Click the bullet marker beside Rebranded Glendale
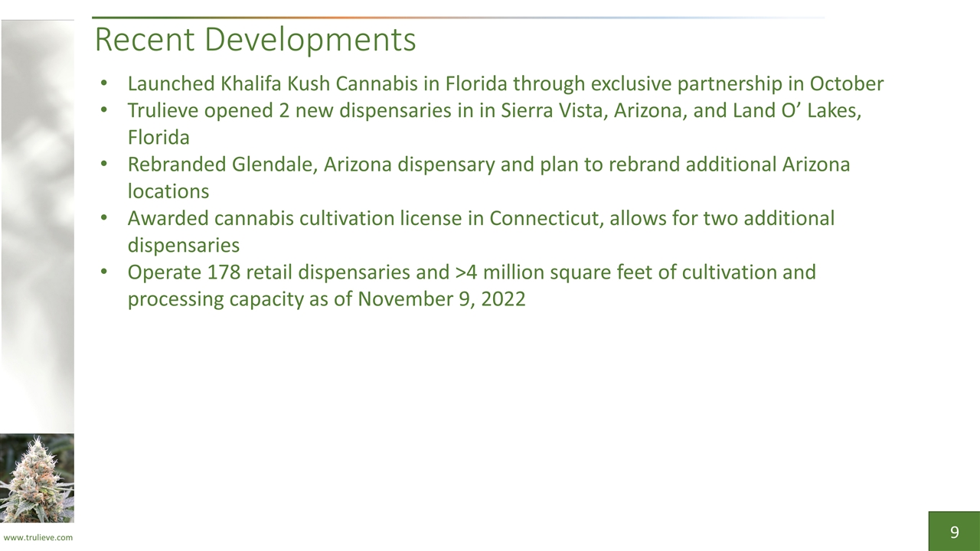 [x=103, y=165]
